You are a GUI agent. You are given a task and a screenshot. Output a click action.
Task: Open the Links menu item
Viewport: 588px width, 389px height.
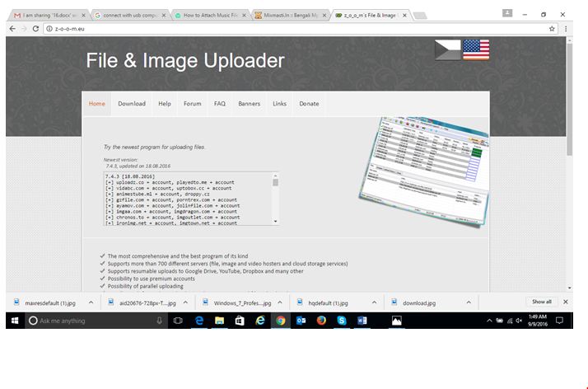click(279, 104)
